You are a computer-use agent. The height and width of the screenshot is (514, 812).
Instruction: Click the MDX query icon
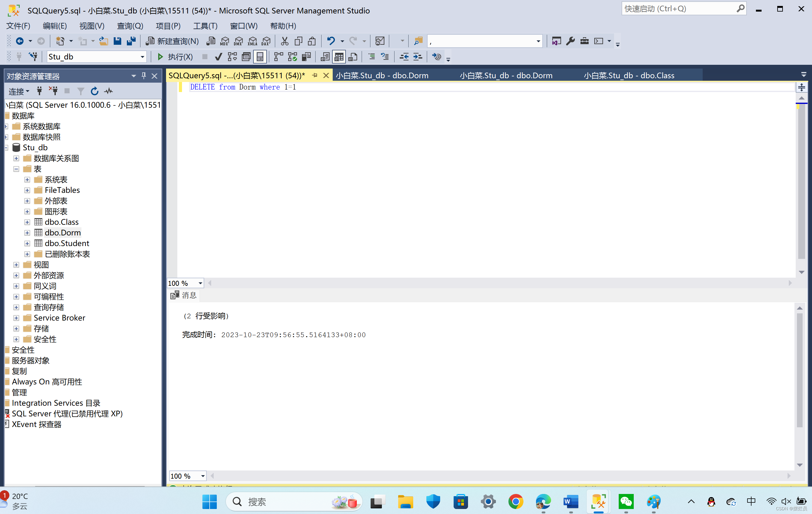[x=224, y=41]
